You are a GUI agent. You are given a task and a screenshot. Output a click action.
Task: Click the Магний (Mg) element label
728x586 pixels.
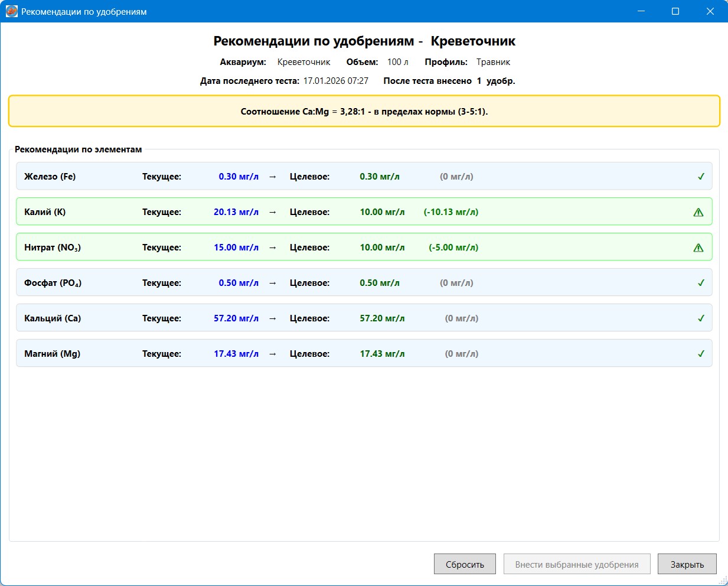coord(52,354)
